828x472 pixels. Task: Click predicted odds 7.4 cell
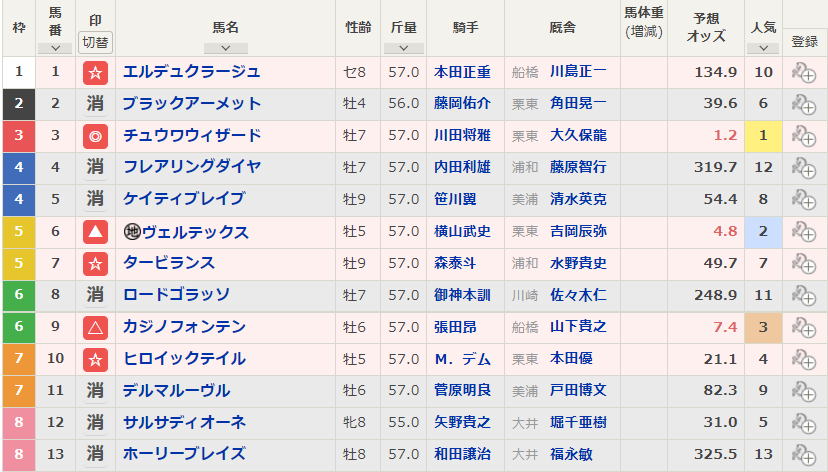click(x=705, y=327)
